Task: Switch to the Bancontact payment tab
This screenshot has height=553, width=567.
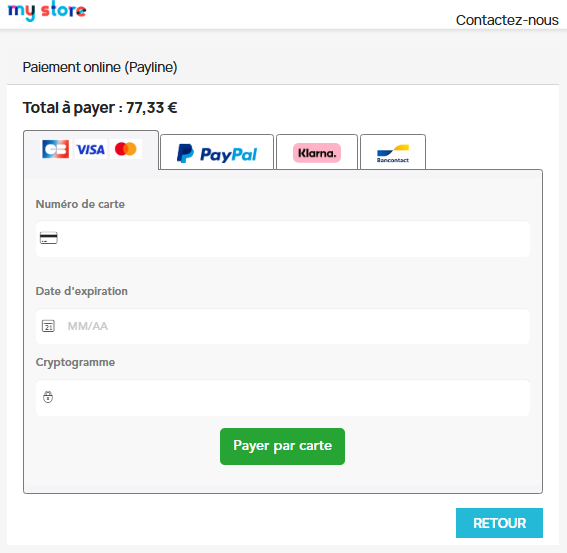Action: [393, 152]
